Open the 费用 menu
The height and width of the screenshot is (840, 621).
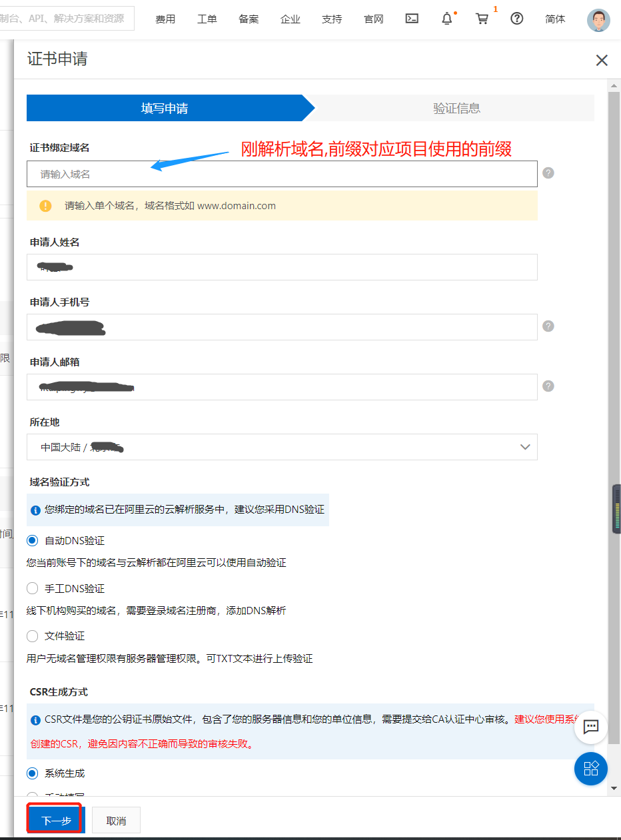coord(165,19)
